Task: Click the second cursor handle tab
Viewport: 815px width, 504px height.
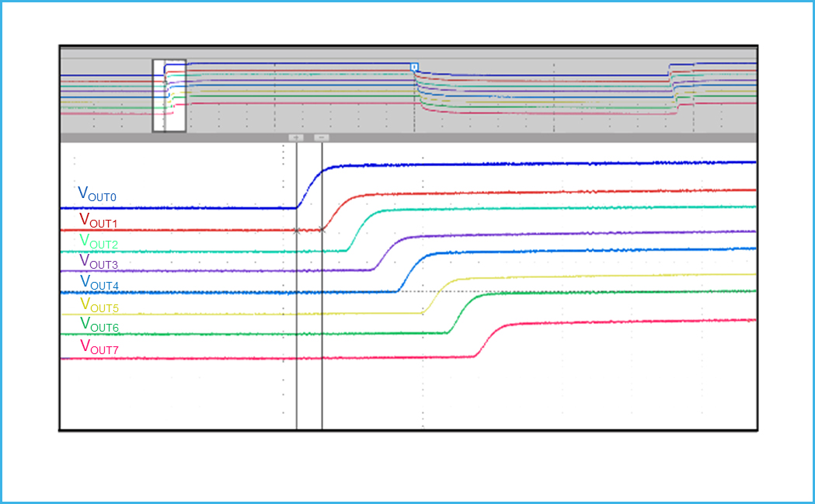Action: [x=322, y=137]
